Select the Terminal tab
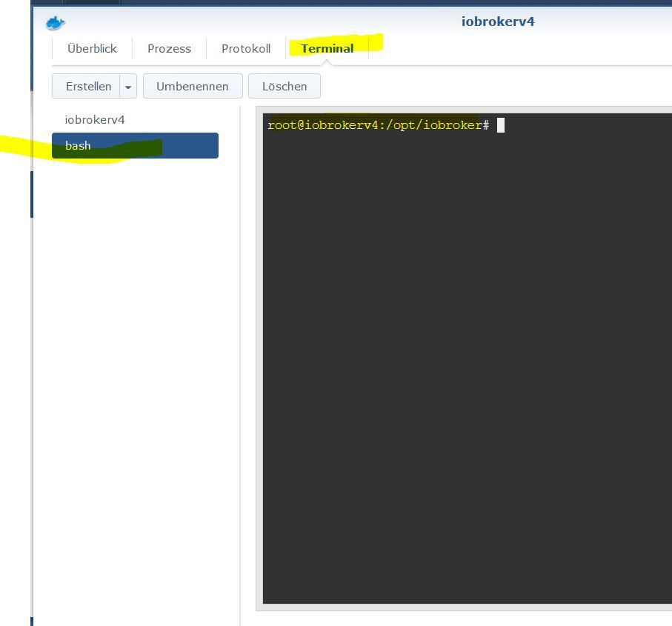 pyautogui.click(x=327, y=48)
